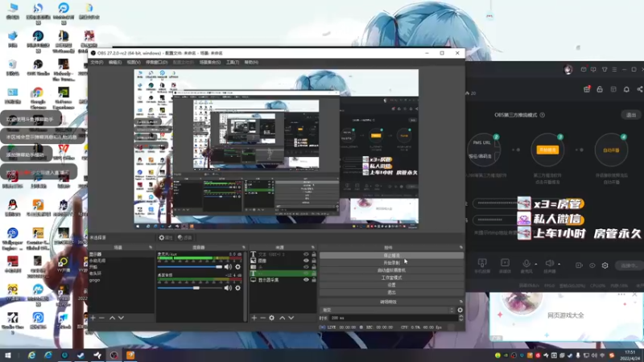
Task: Open source properties gear in Sources panel
Action: click(271, 318)
